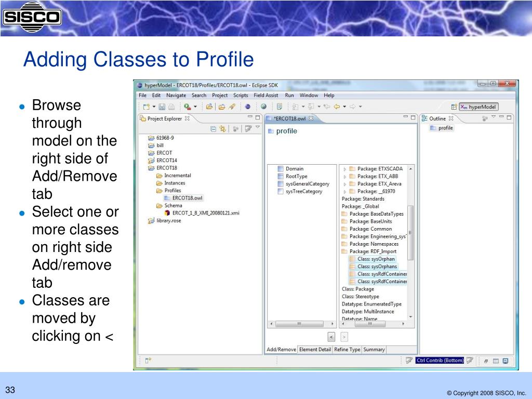This screenshot has height=399, width=532.
Task: Click the rightmost status bar icon
Action: point(506,361)
